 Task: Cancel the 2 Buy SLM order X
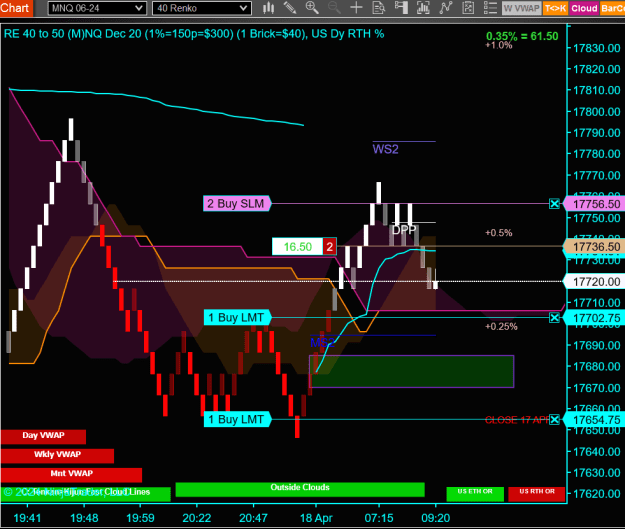554,204
